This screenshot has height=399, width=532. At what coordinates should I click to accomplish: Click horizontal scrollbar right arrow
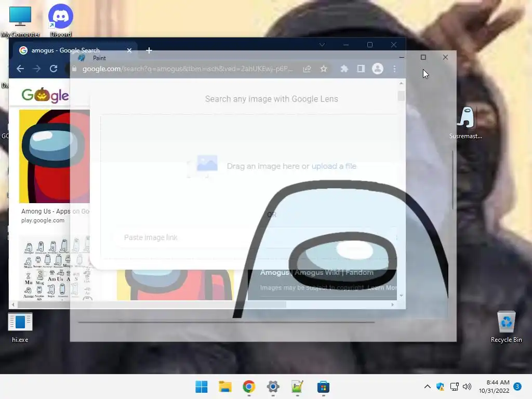tap(393, 304)
